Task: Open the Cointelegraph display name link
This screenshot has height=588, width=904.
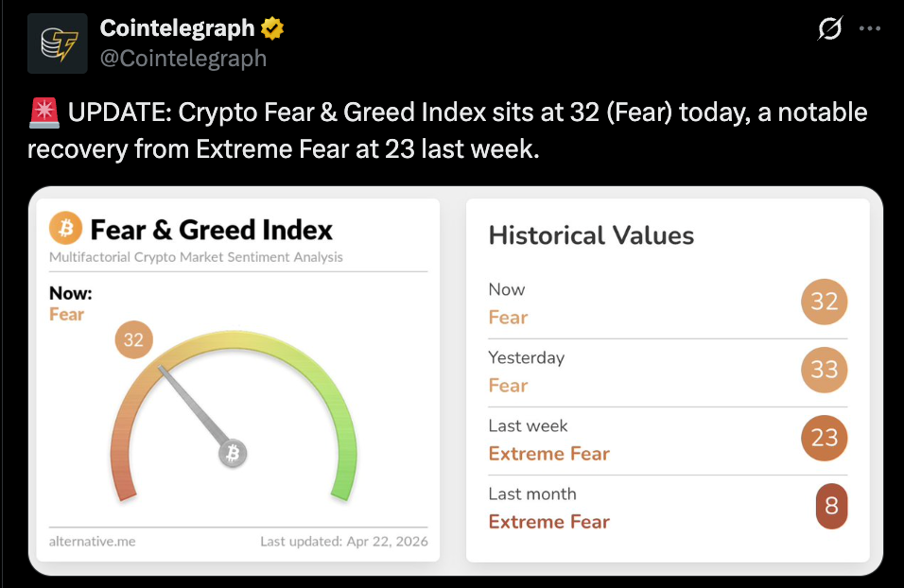Action: (177, 29)
